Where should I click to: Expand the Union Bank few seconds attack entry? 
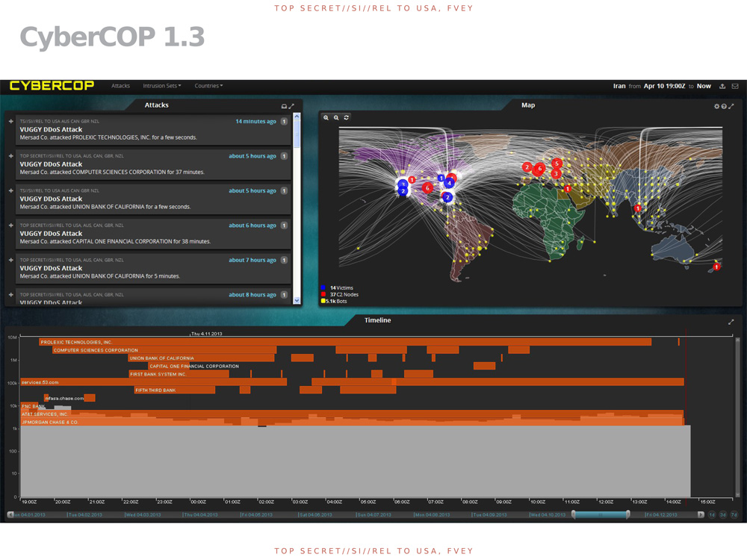[10, 190]
